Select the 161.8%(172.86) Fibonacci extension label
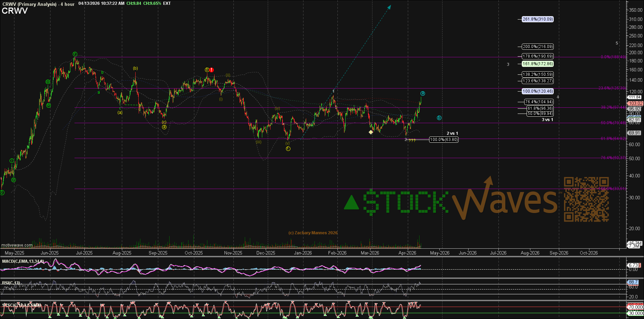The height and width of the screenshot is (319, 644). tap(538, 64)
